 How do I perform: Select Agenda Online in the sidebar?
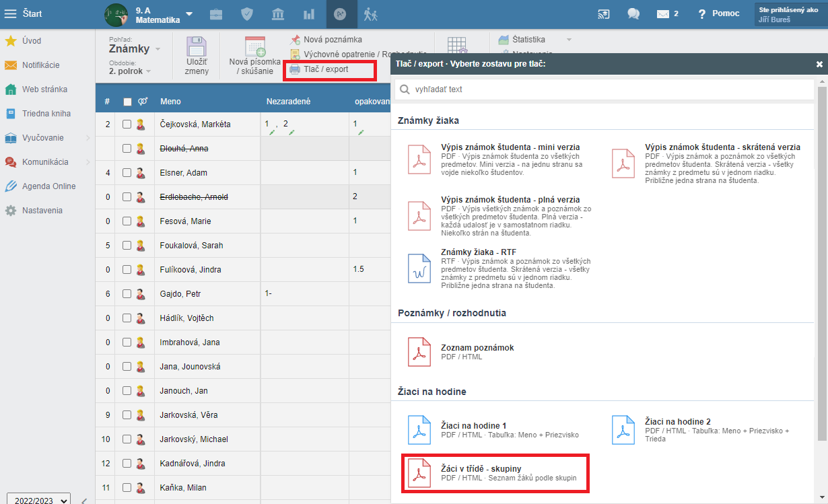(x=48, y=186)
